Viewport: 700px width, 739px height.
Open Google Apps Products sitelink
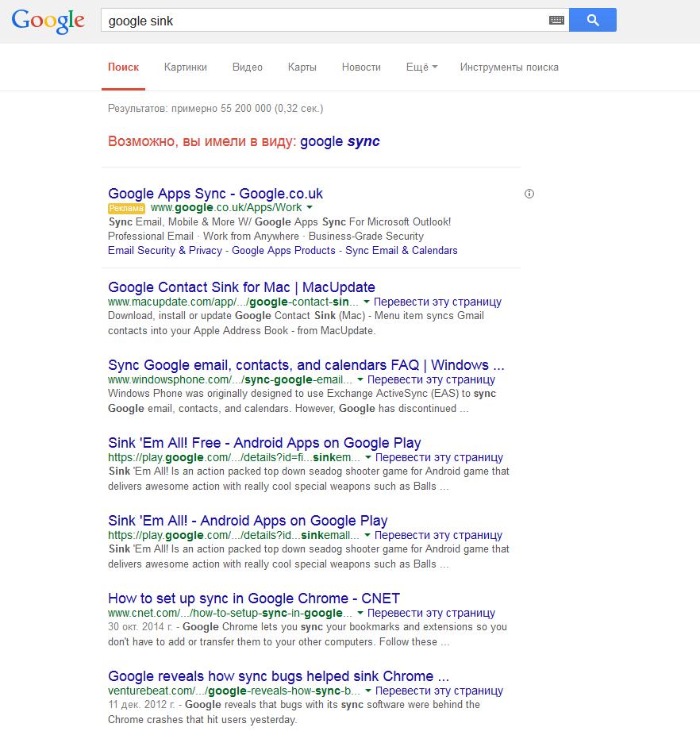click(x=283, y=250)
